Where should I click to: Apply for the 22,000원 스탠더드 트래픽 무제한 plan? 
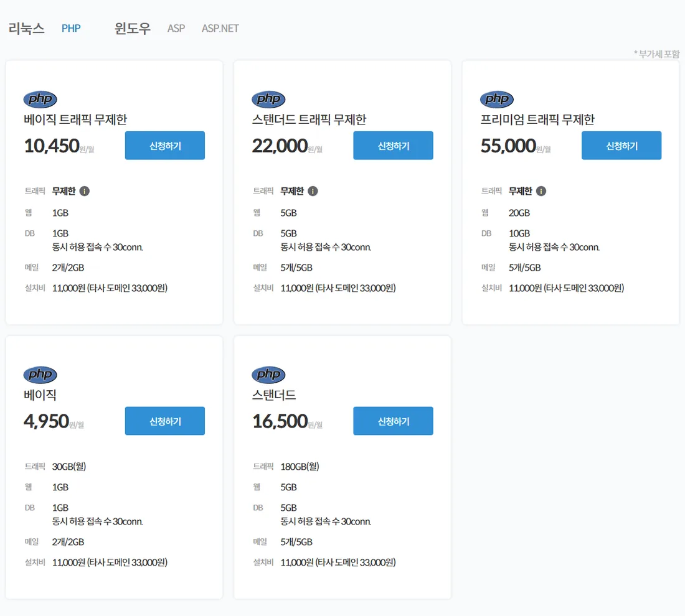click(x=393, y=146)
